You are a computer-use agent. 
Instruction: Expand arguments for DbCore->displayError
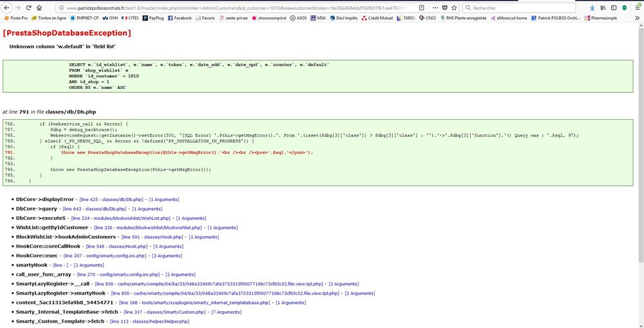coord(164,199)
